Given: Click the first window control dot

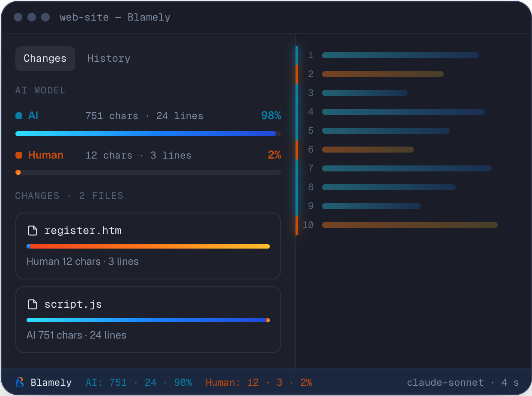Looking at the screenshot, I should (x=18, y=17).
